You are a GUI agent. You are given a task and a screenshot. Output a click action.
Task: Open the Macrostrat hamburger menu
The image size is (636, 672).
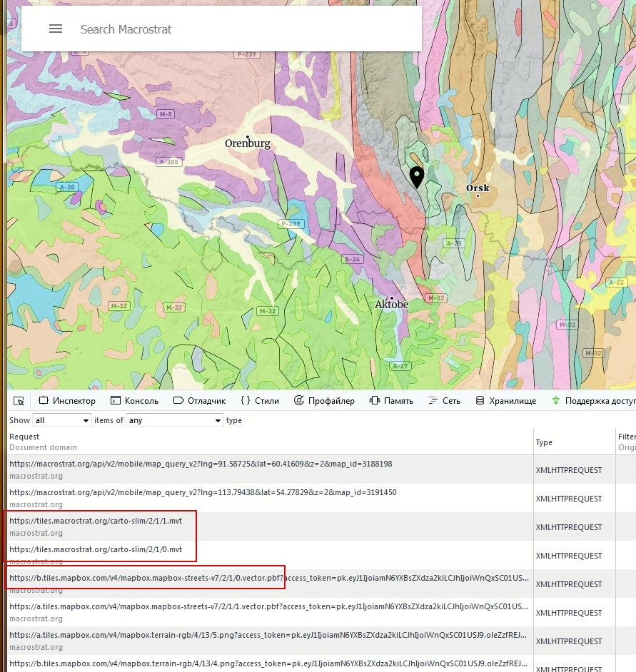pos(56,29)
